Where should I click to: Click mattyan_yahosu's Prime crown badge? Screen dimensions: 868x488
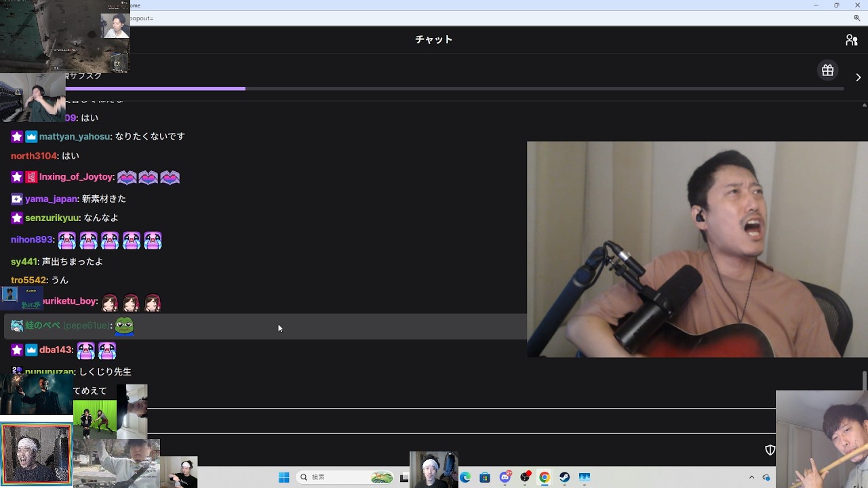point(31,137)
